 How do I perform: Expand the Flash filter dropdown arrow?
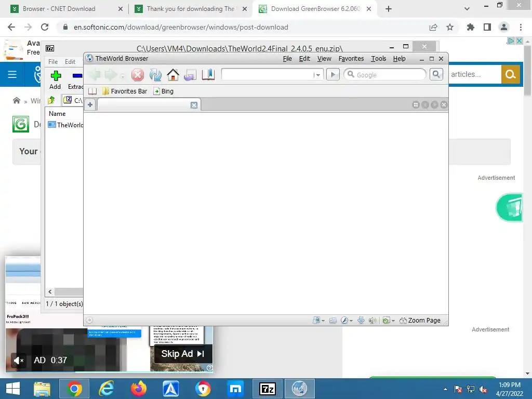(x=351, y=321)
